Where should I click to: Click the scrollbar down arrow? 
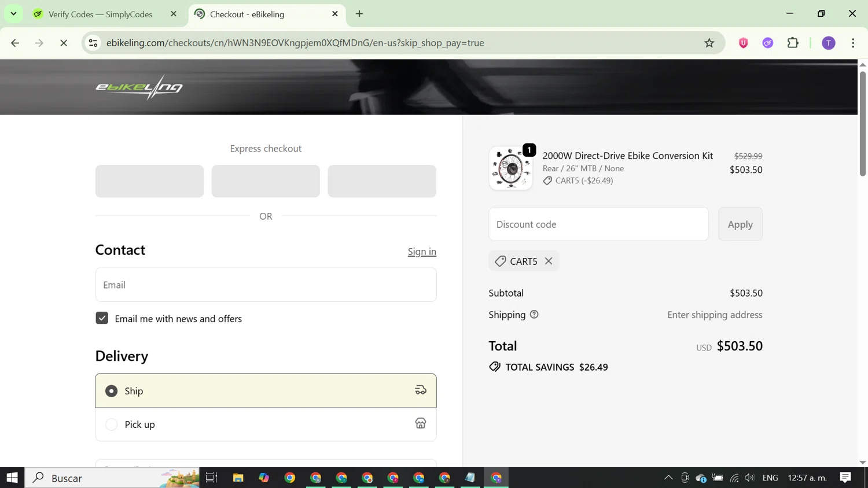(862, 463)
